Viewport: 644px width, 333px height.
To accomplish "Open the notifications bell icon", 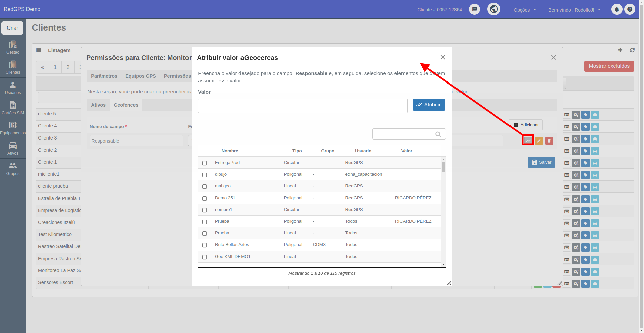I will (616, 9).
